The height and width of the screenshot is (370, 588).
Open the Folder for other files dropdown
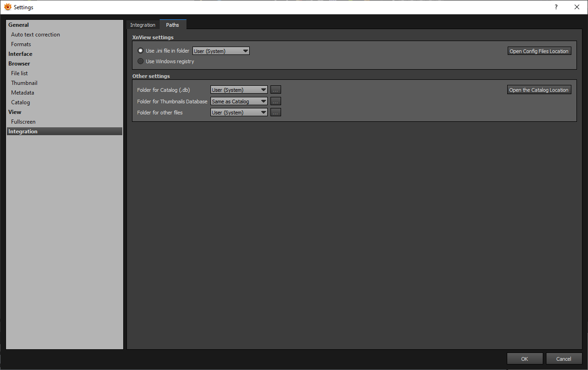[x=239, y=113]
